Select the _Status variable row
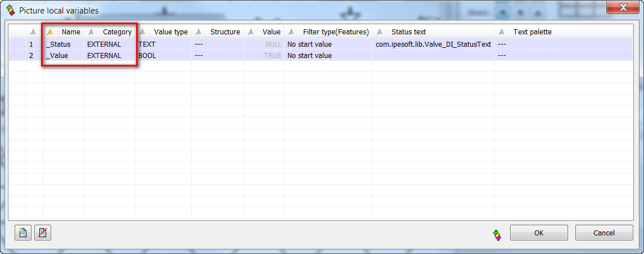The image size is (644, 254). pyautogui.click(x=58, y=44)
